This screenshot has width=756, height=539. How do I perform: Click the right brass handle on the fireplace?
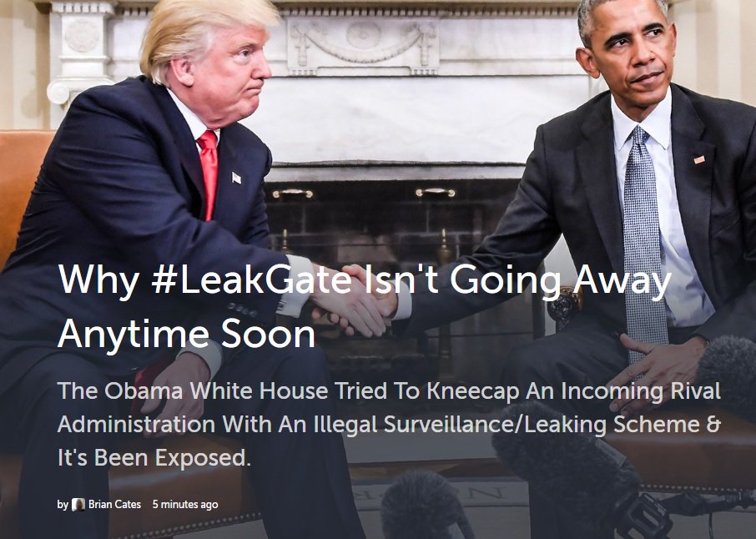(436, 193)
